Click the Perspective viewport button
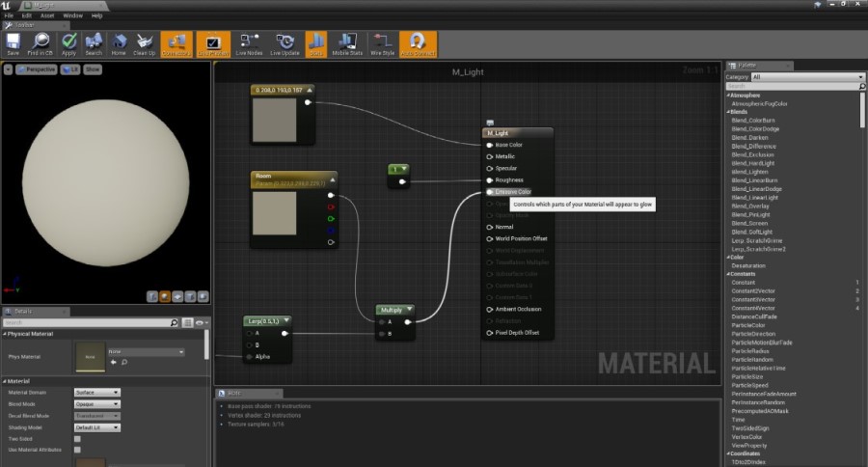The height and width of the screenshot is (467, 868). click(37, 69)
